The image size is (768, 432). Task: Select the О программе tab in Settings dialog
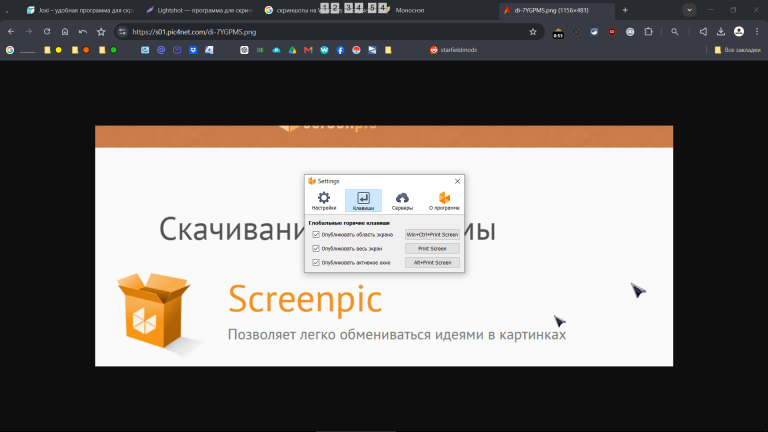pos(444,201)
